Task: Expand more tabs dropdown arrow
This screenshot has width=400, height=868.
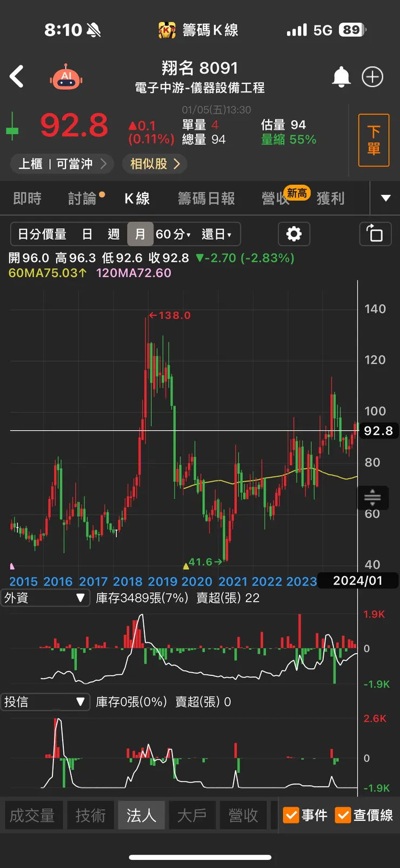Action: click(x=385, y=198)
